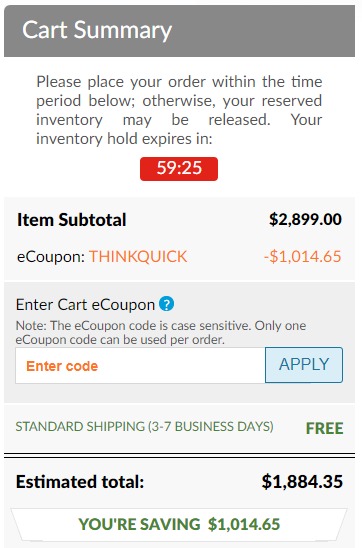Click the Standard Shipping 3-7 business days text

point(144,427)
